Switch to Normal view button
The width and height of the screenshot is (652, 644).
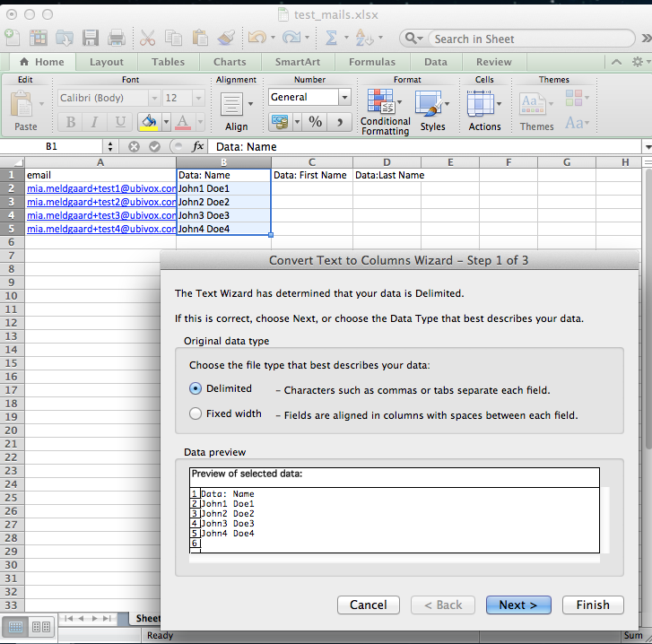point(15,627)
